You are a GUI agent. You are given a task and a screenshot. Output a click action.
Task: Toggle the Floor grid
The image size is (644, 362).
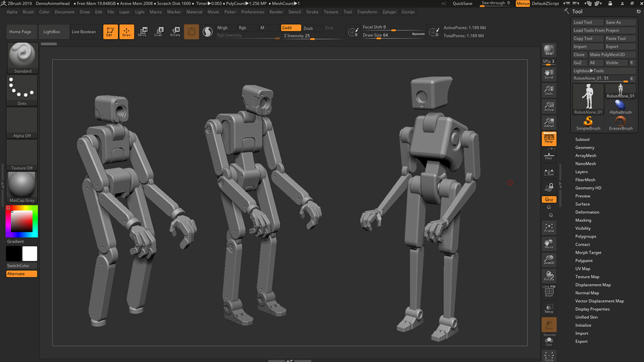point(548,156)
